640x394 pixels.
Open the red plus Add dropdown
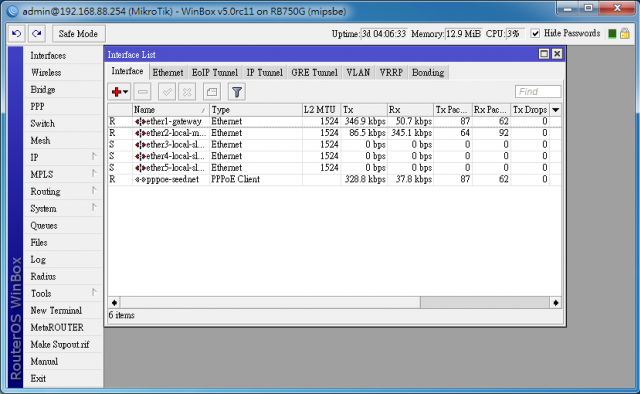pyautogui.click(x=119, y=92)
